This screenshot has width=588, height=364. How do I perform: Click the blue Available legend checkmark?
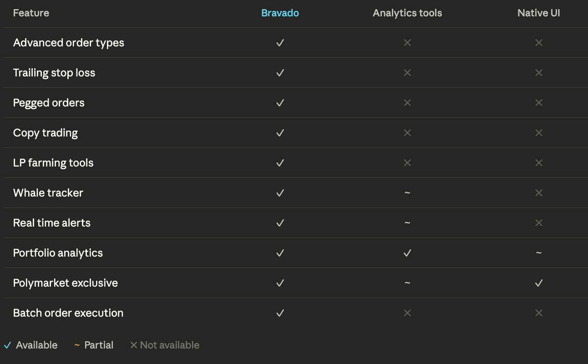[7, 345]
